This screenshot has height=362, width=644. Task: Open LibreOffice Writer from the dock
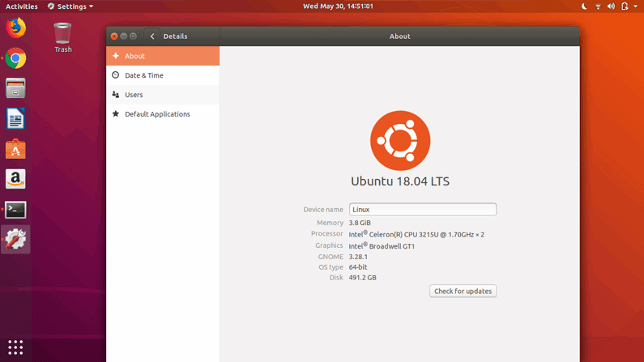coord(15,118)
